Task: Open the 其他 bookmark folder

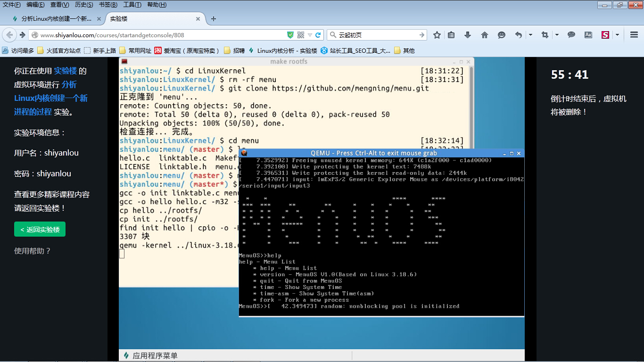Action: point(404,50)
